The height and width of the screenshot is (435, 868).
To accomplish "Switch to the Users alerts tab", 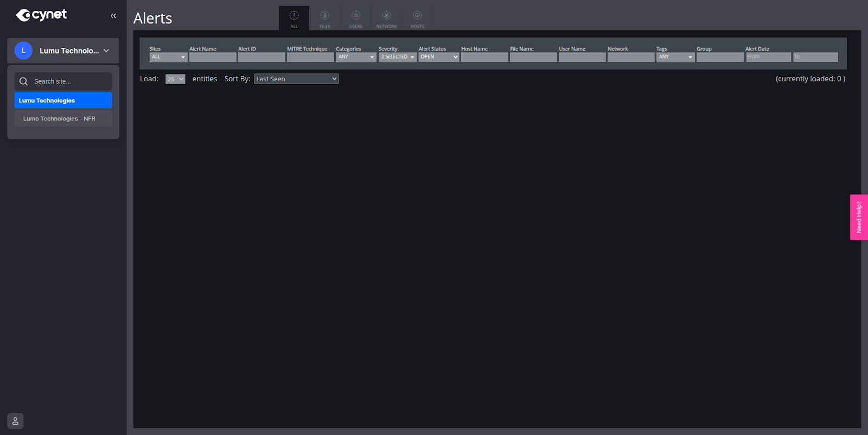I will click(x=355, y=18).
